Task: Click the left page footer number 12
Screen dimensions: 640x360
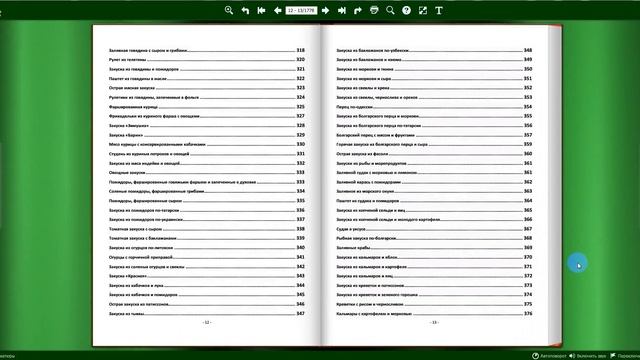Action: [x=207, y=322]
